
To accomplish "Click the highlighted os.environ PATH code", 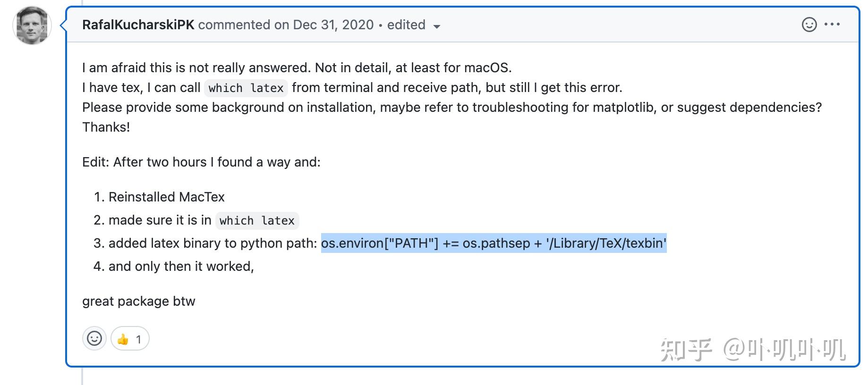I will (493, 243).
